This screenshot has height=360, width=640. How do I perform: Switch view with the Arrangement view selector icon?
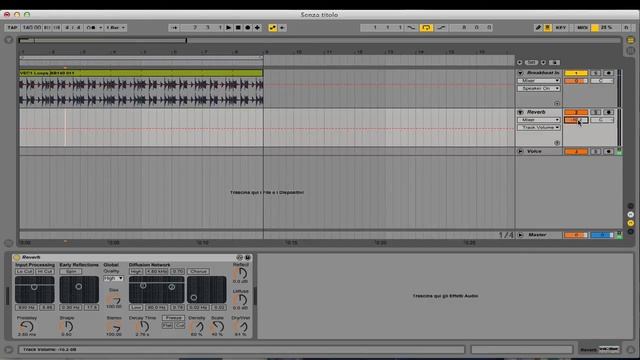coord(631,40)
